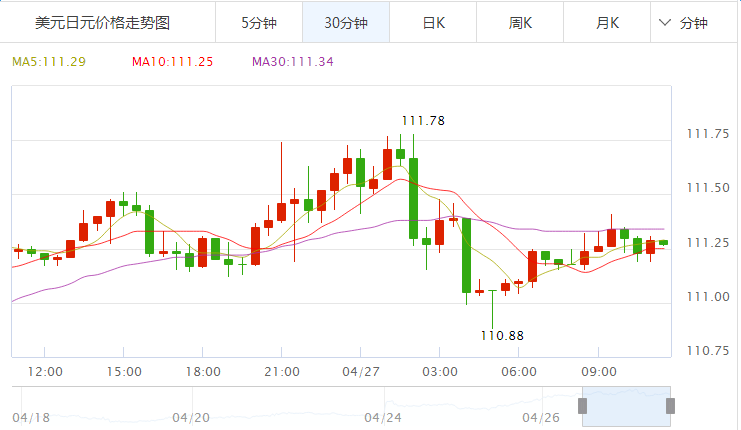Click the 04/27 date on time axis

[360, 372]
